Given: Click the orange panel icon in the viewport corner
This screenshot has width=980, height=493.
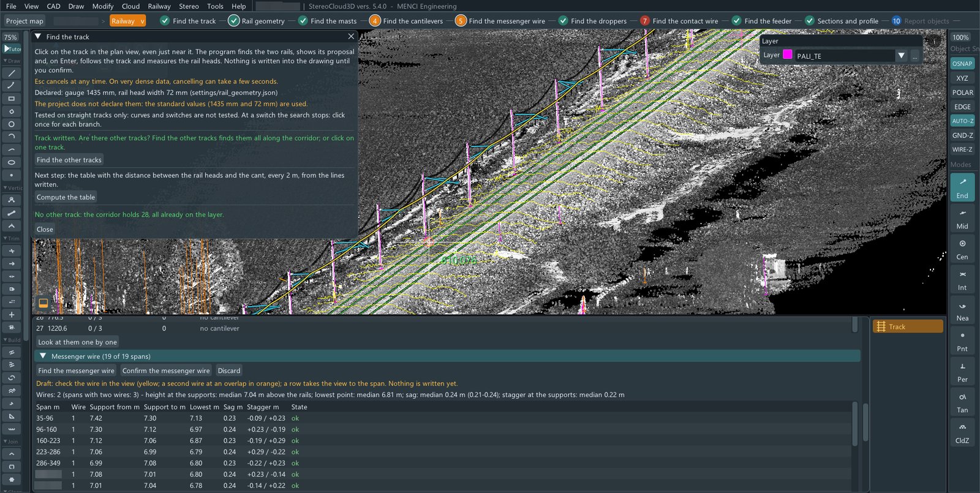Looking at the screenshot, I should 43,303.
